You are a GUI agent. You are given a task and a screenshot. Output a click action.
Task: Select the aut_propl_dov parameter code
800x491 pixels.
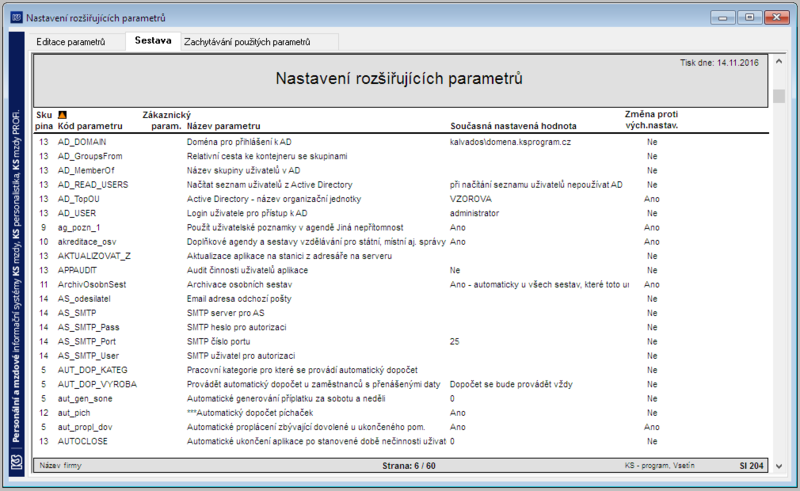[x=85, y=428]
